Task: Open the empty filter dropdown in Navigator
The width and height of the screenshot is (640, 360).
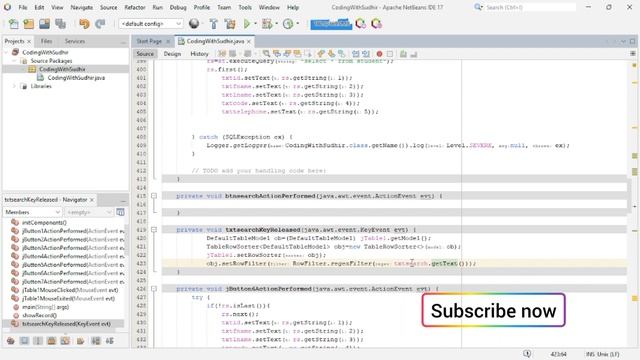Action: click(89, 212)
